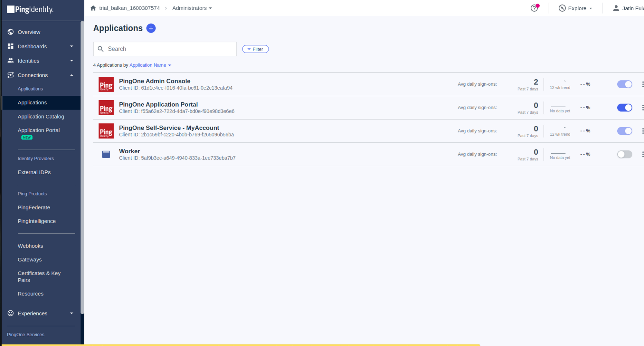Open Application Portal page
This screenshot has height=346, width=644.
click(39, 130)
